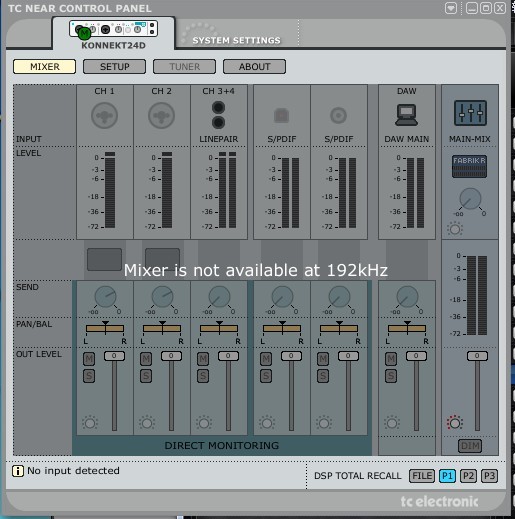This screenshot has width=515, height=519.
Task: Click the CH 3+4 LINEPAIR jack icon
Action: point(218,115)
